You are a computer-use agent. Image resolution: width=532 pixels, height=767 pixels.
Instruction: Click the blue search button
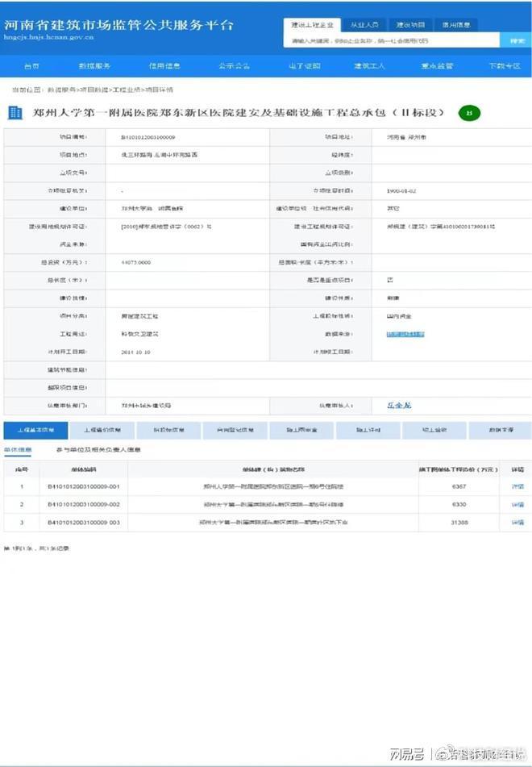pyautogui.click(x=514, y=40)
